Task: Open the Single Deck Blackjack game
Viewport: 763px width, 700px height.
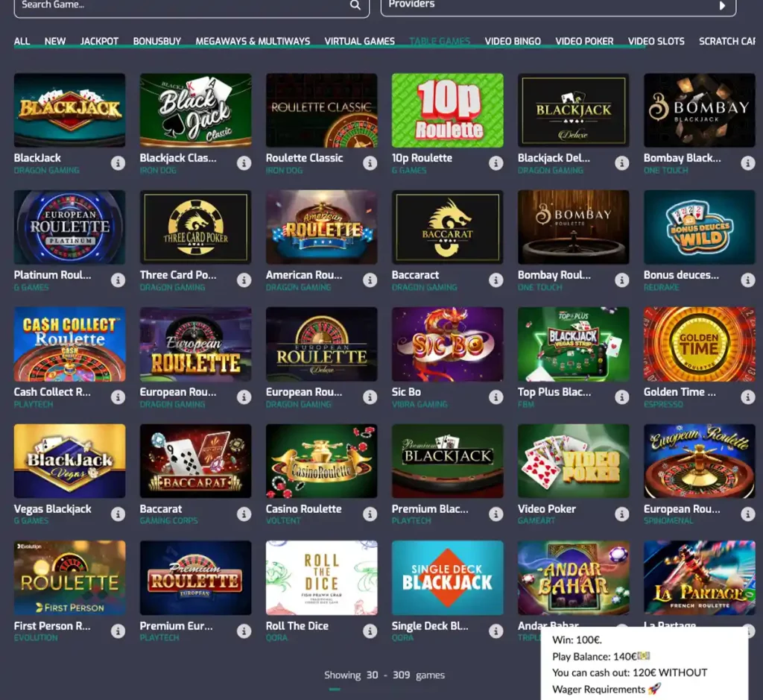Action: (x=447, y=578)
